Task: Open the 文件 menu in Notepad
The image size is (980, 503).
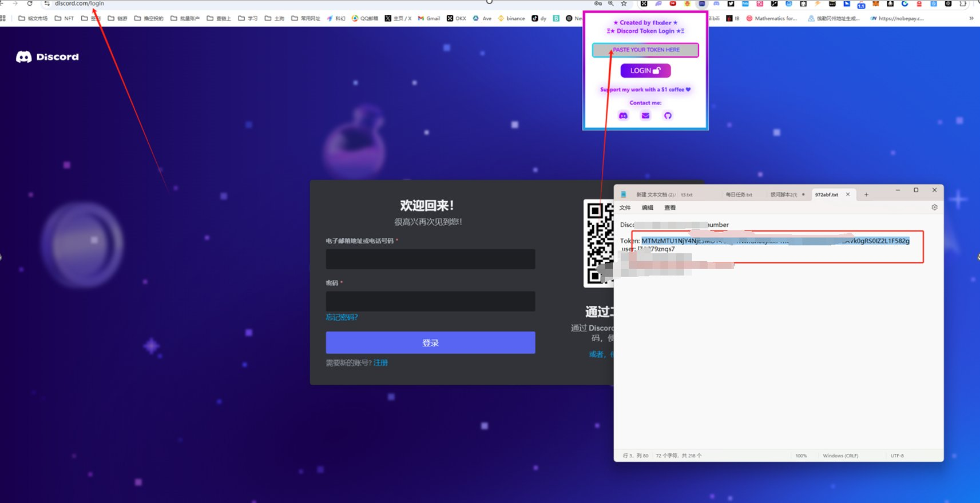Action: coord(625,207)
